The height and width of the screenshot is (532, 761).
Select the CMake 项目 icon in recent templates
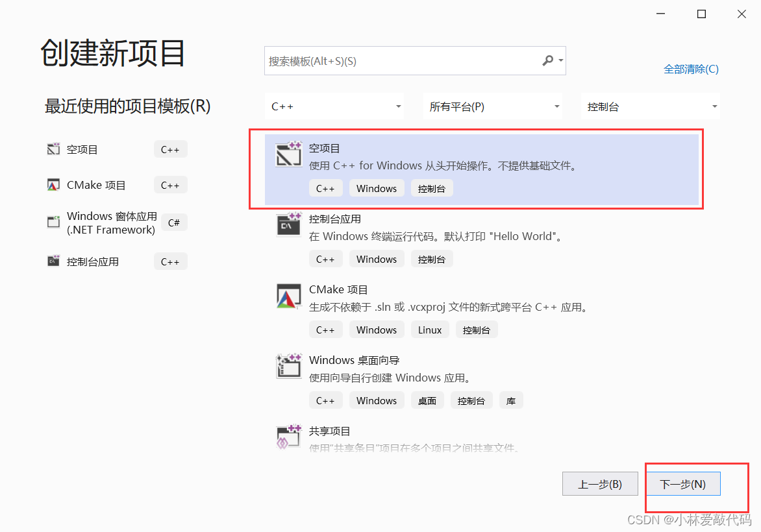[x=53, y=185]
